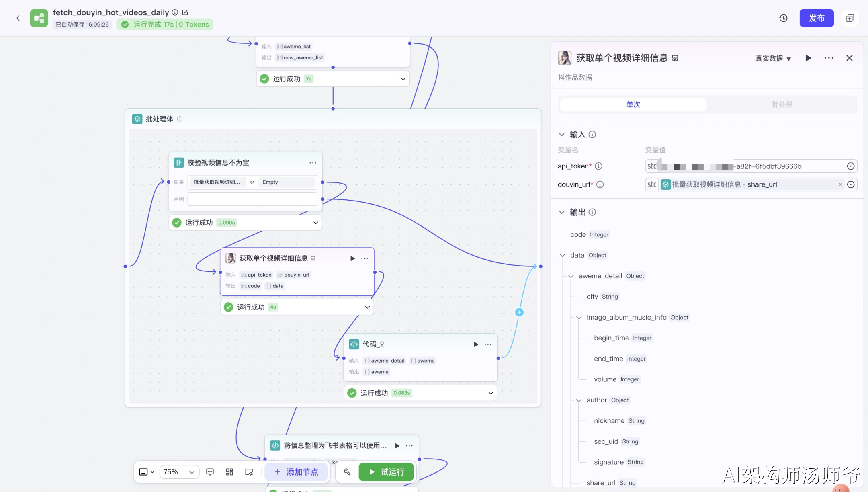Select the 单次 mode tab
Screen dimensions: 868x492
click(x=633, y=105)
